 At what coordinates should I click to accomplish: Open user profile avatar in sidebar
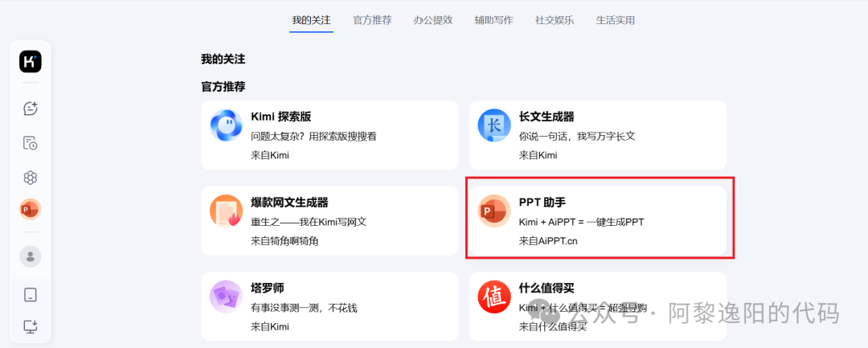tap(31, 256)
